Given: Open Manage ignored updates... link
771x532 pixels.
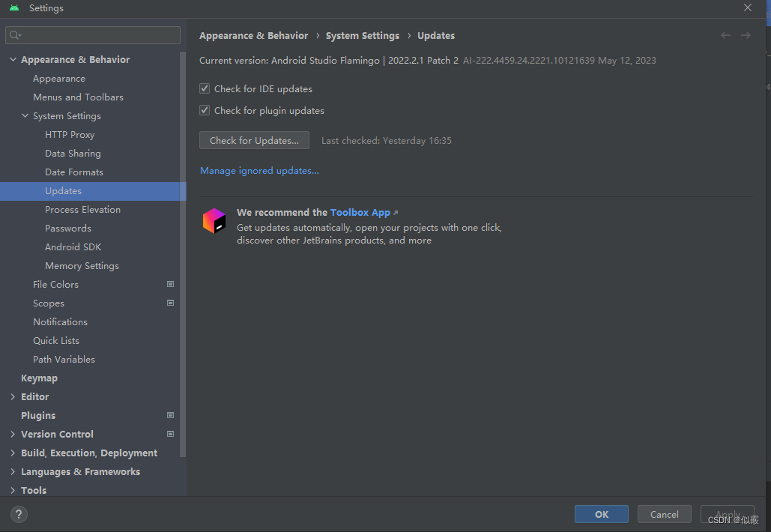Looking at the screenshot, I should click(259, 171).
